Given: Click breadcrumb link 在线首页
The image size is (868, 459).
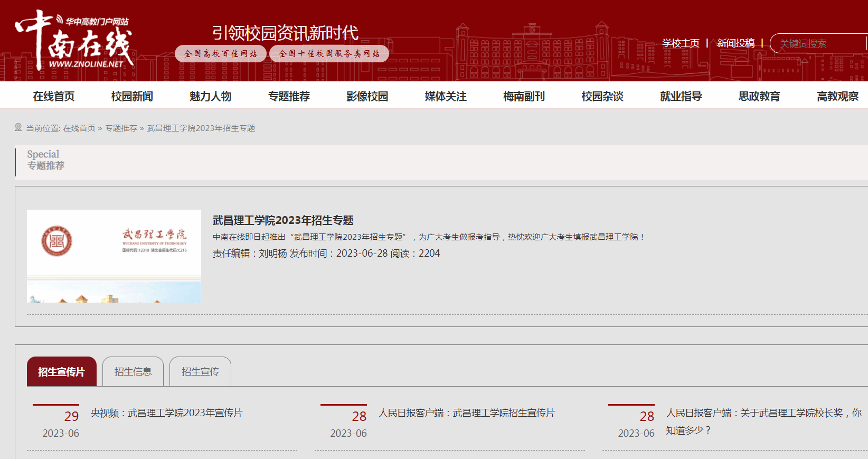Looking at the screenshot, I should click(79, 128).
